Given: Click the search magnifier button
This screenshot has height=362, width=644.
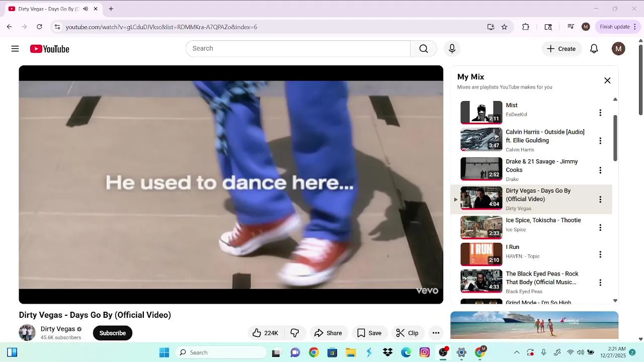Looking at the screenshot, I should tap(424, 49).
